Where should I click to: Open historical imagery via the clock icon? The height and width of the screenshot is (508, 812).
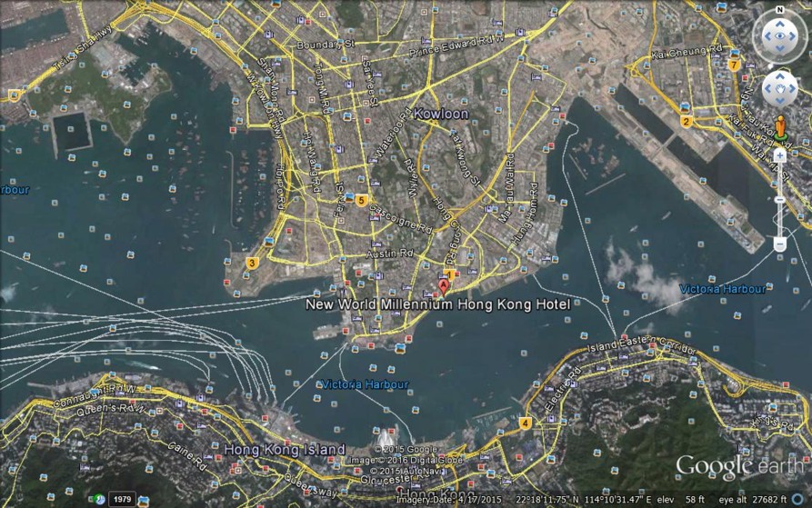point(97,499)
